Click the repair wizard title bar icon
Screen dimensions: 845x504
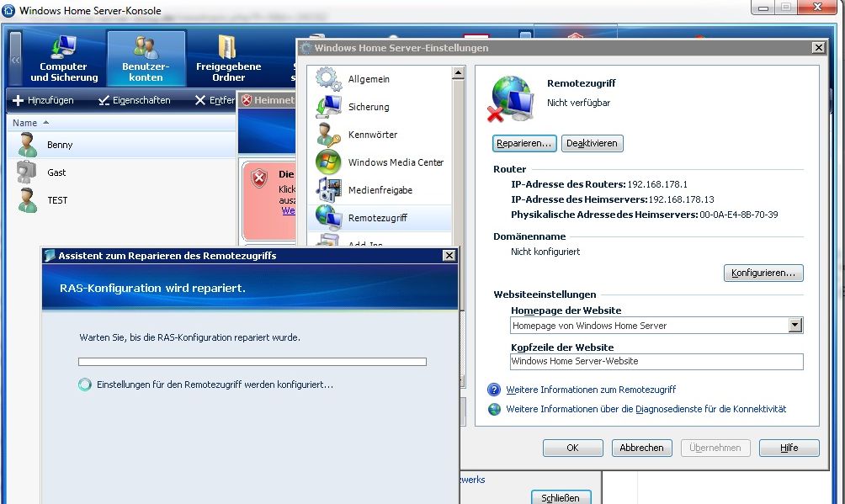coord(50,256)
